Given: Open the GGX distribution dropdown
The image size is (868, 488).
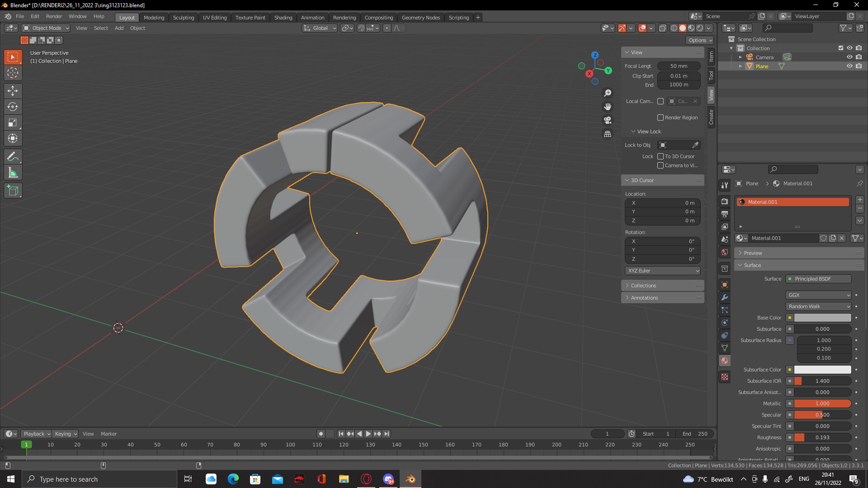Looking at the screenshot, I should tap(818, 295).
